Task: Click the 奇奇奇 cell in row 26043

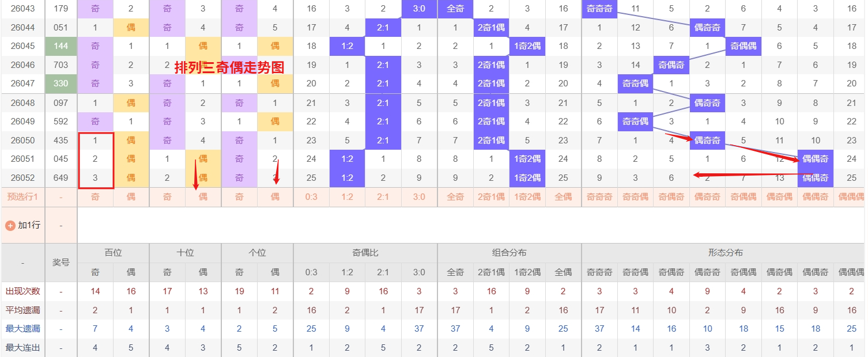Action: click(x=599, y=9)
